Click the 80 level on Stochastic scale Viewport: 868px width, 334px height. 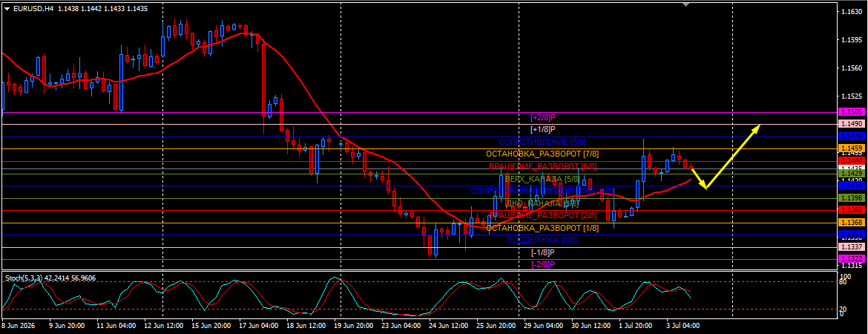click(x=844, y=282)
